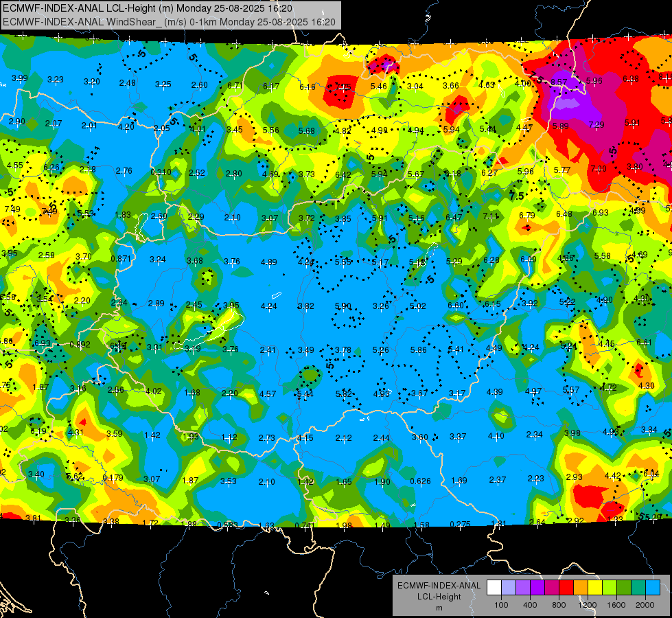
Task: Click the 0.310 wind shear value
Action: 161,172
